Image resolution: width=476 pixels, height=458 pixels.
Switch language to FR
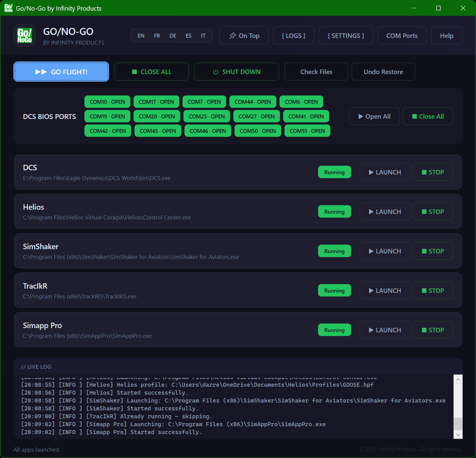(157, 36)
